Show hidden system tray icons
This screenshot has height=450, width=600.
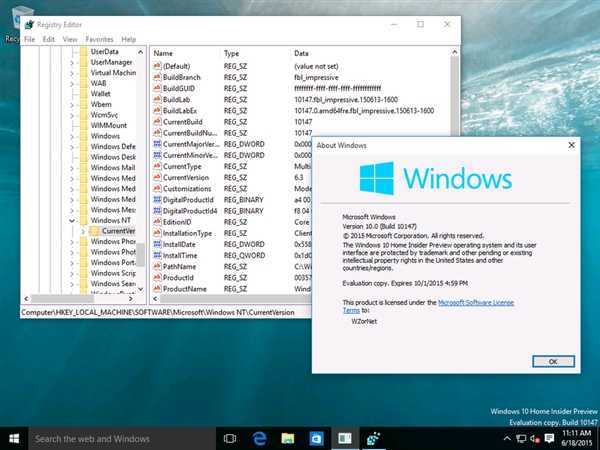[x=507, y=439]
